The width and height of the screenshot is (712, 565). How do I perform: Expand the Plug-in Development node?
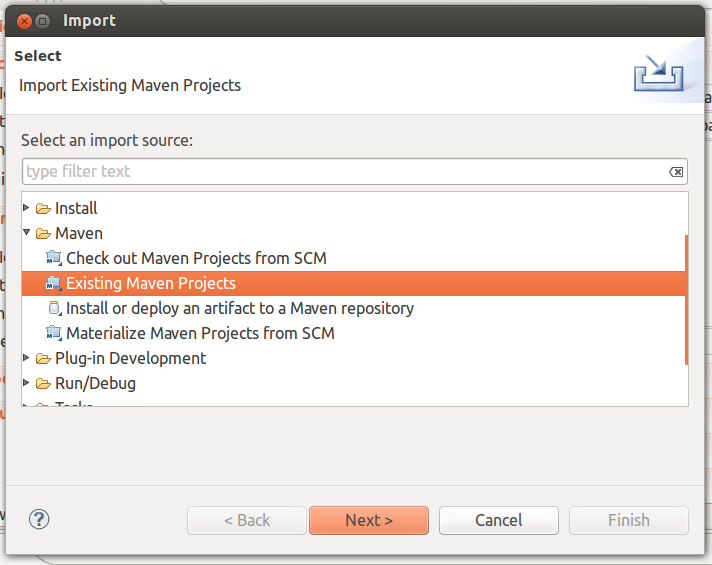tap(26, 357)
